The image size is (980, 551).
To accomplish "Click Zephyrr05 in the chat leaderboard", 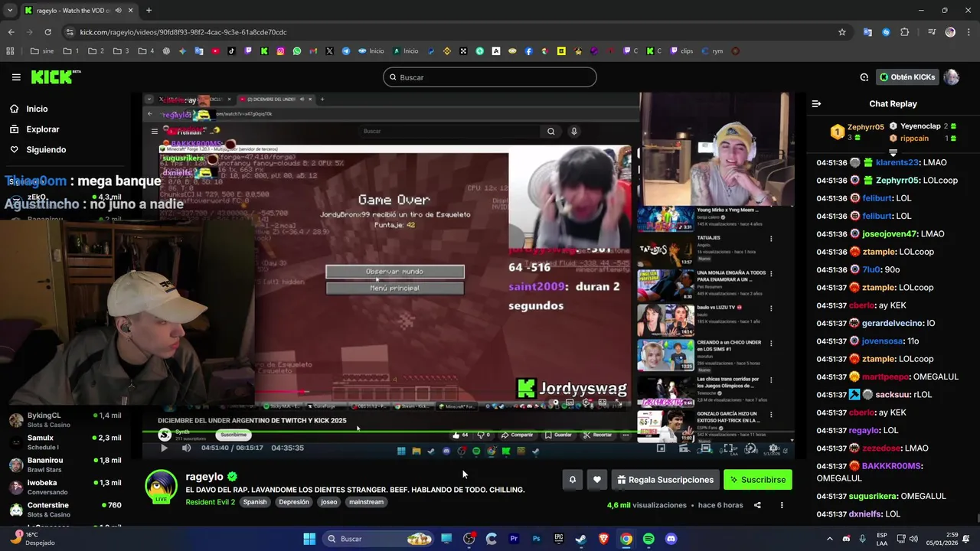I will (x=865, y=127).
